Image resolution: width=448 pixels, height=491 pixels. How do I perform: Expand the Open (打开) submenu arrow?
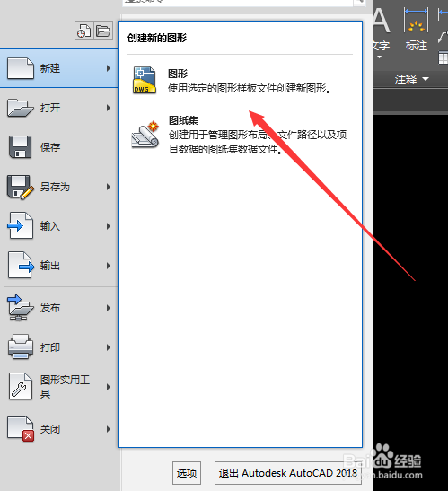point(109,108)
